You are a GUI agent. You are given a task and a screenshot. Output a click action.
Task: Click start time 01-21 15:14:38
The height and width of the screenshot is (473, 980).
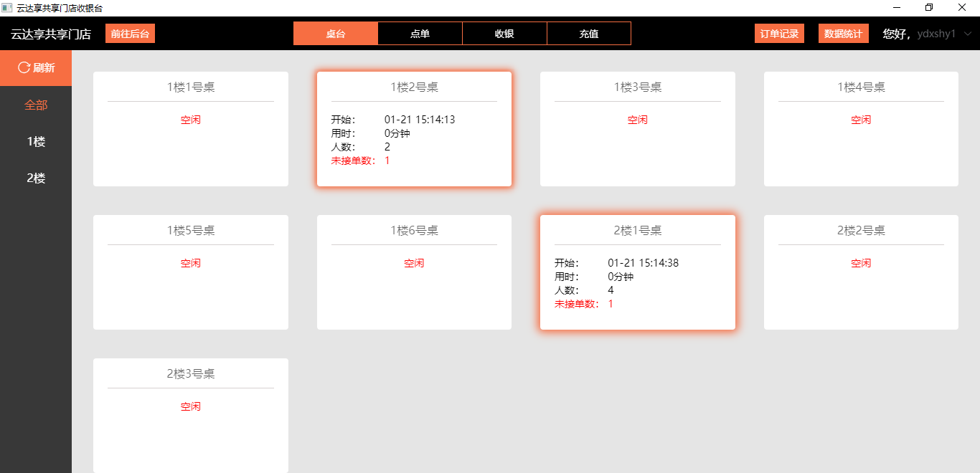(x=643, y=263)
